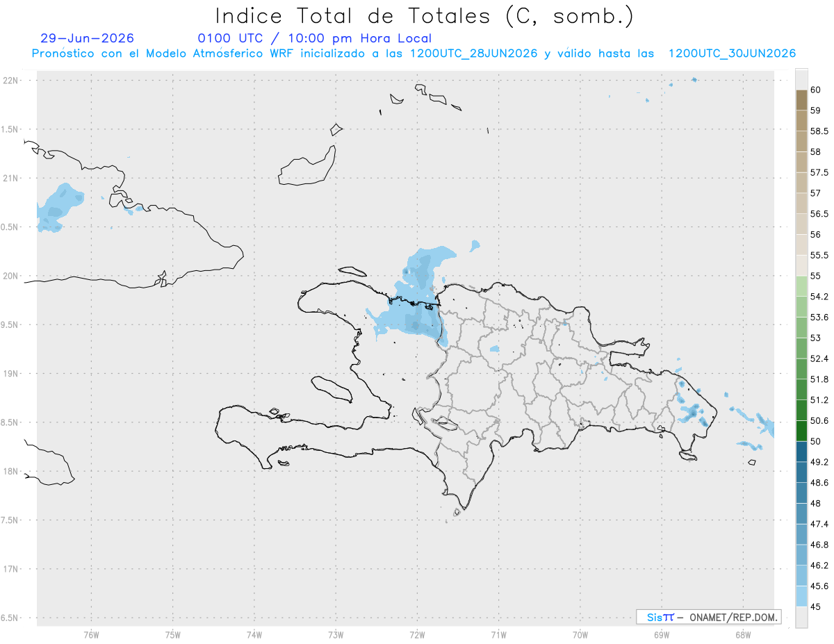Click the longitude label "72W"
This screenshot has width=834, height=644.
click(x=418, y=634)
